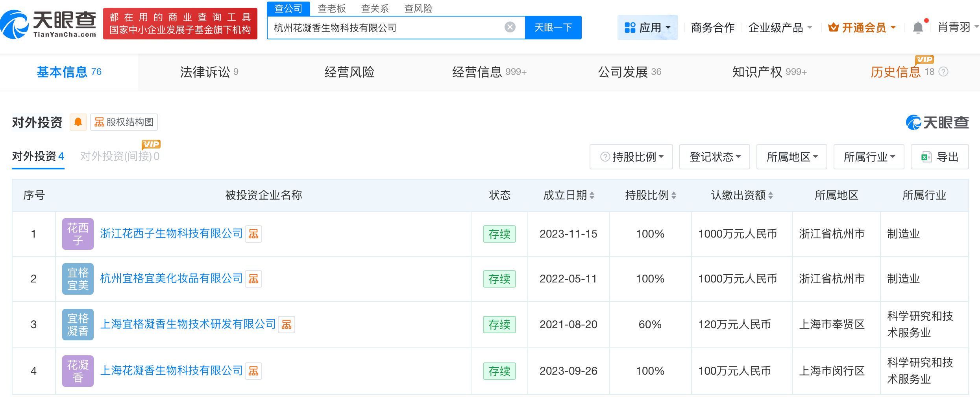Open the 登记状态 filter dropdown
This screenshot has height=416, width=980.
(714, 156)
